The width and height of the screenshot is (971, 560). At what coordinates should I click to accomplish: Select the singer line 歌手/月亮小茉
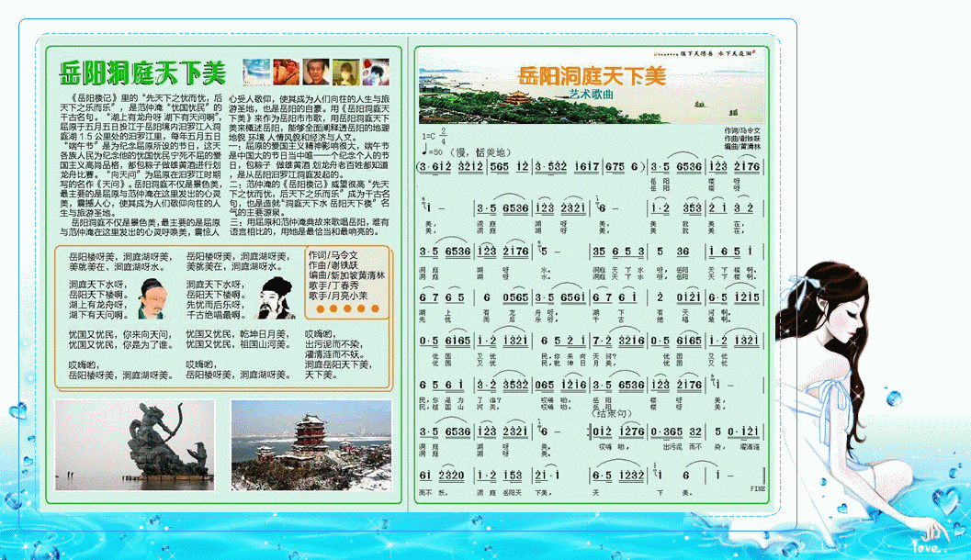coord(338,296)
